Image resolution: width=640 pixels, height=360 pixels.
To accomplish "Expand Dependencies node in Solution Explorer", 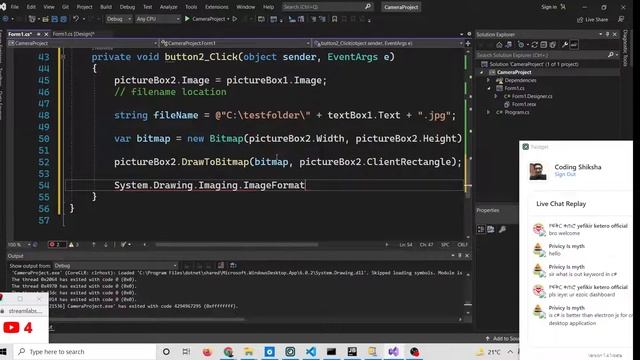I will tap(488, 80).
